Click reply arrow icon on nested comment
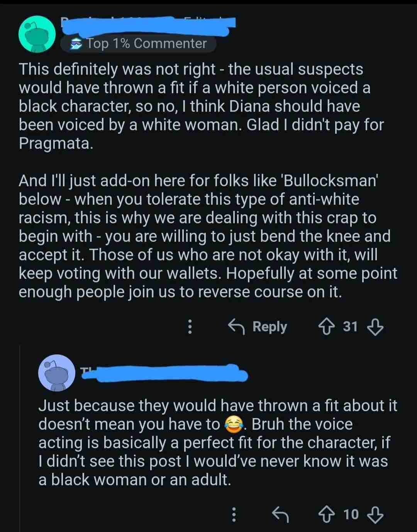Screen dimensions: 417x532 pyautogui.click(x=280, y=514)
